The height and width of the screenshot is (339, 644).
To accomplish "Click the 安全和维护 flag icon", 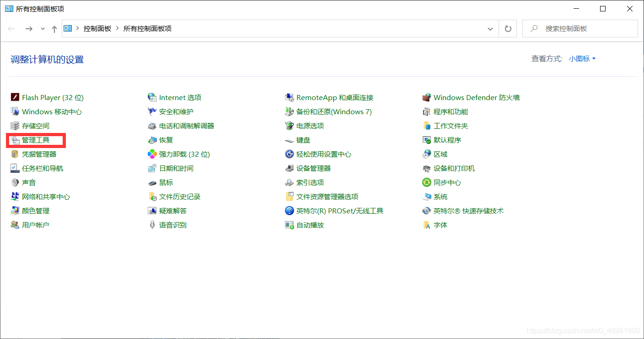I will [x=152, y=111].
